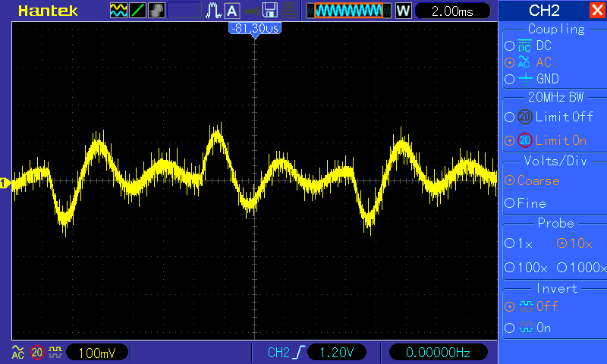Click the waveform memory overview bar

(348, 11)
